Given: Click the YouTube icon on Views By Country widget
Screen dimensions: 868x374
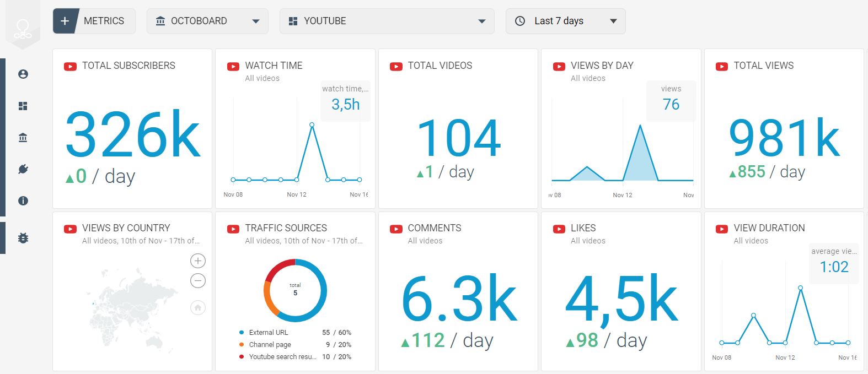Looking at the screenshot, I should pyautogui.click(x=70, y=229).
